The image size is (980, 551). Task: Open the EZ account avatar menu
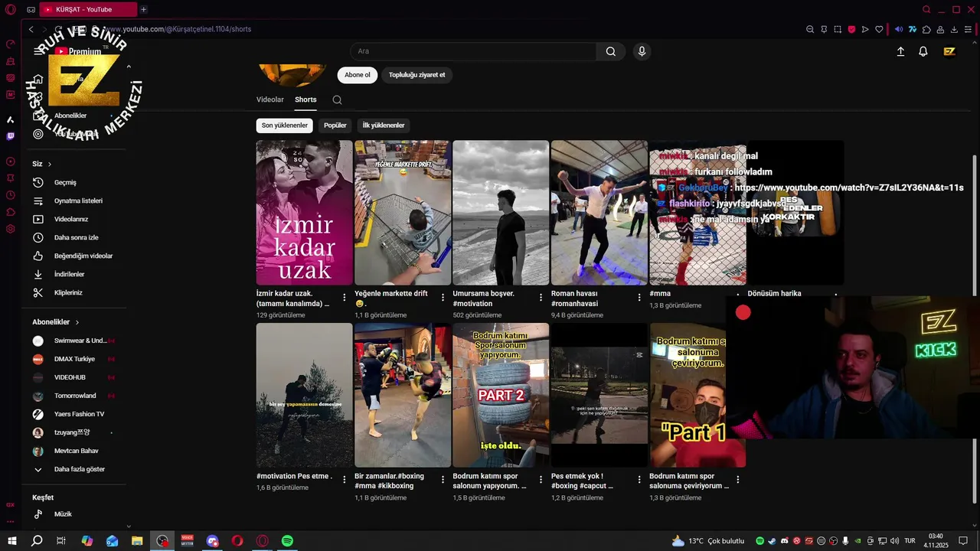coord(949,51)
